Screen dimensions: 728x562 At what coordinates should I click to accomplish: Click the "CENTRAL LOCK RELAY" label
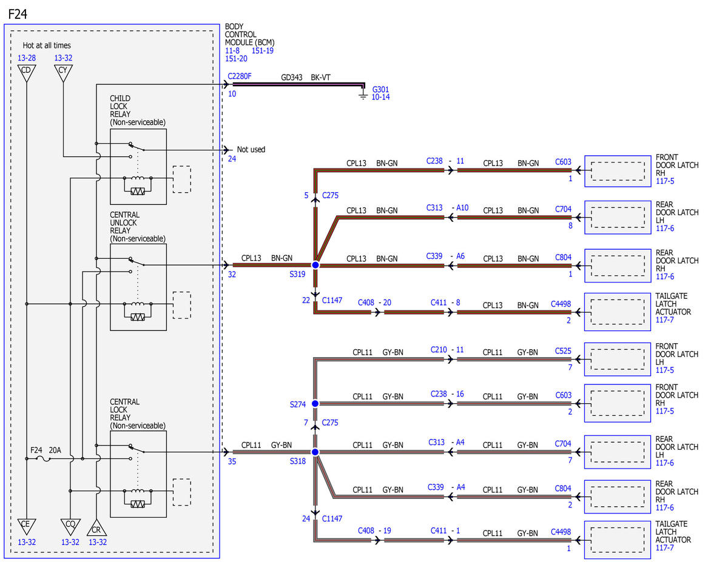pos(125,410)
